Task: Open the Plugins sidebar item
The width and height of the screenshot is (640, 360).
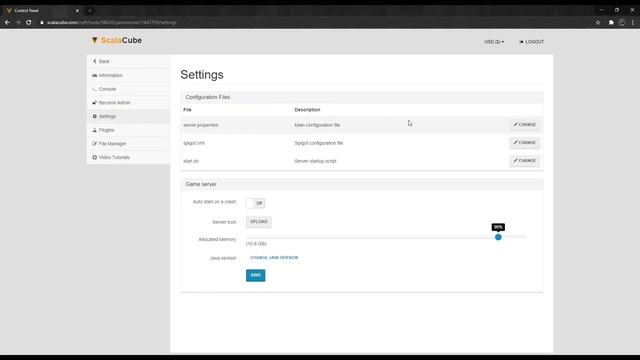Action: click(x=128, y=130)
